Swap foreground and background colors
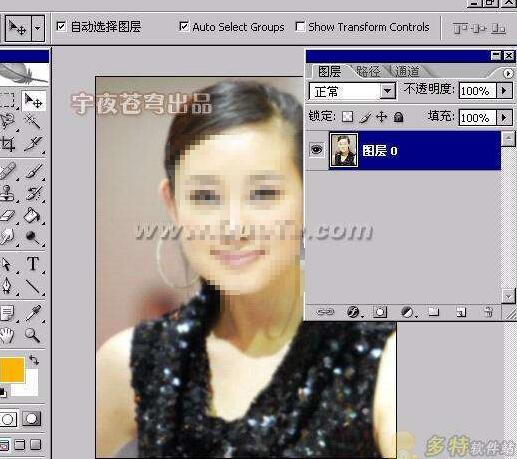The image size is (517, 459). 34,360
